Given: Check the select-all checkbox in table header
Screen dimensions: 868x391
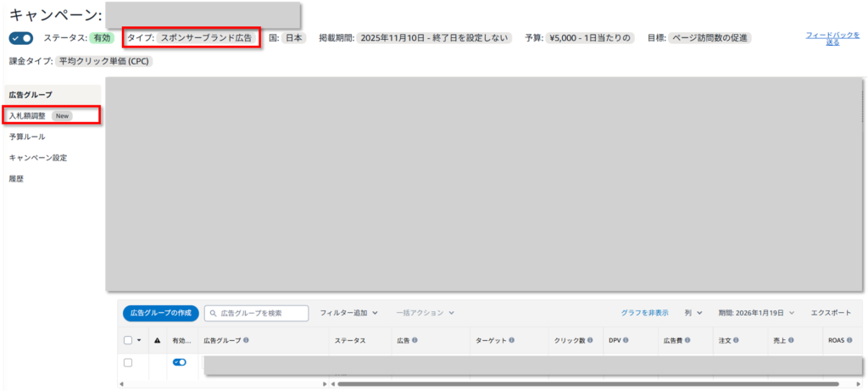Looking at the screenshot, I should coord(128,340).
